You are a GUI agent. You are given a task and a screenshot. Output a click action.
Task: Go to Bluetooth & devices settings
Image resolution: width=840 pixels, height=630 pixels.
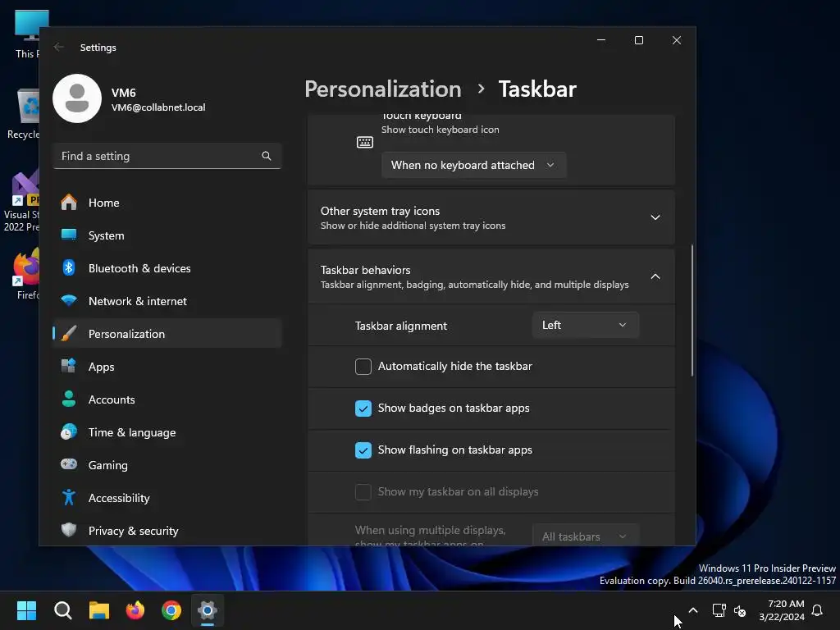tap(167, 268)
